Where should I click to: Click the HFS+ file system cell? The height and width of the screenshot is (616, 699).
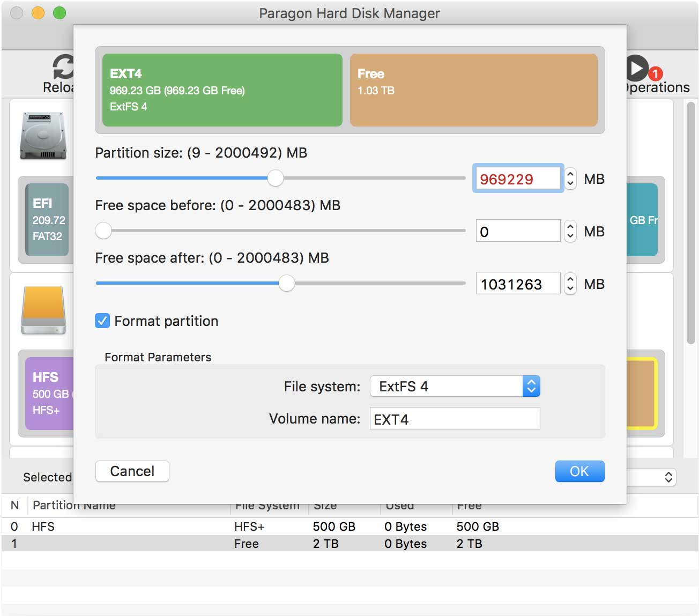coord(249,526)
